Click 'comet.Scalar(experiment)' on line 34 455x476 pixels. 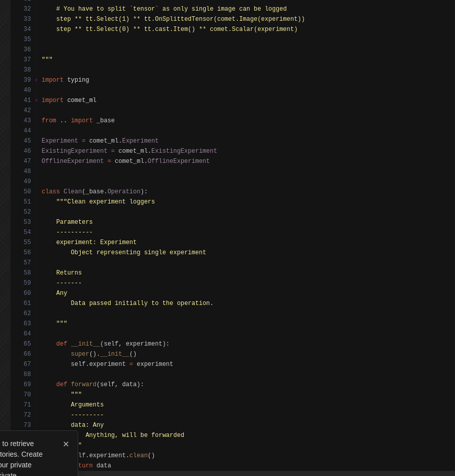[253, 29]
